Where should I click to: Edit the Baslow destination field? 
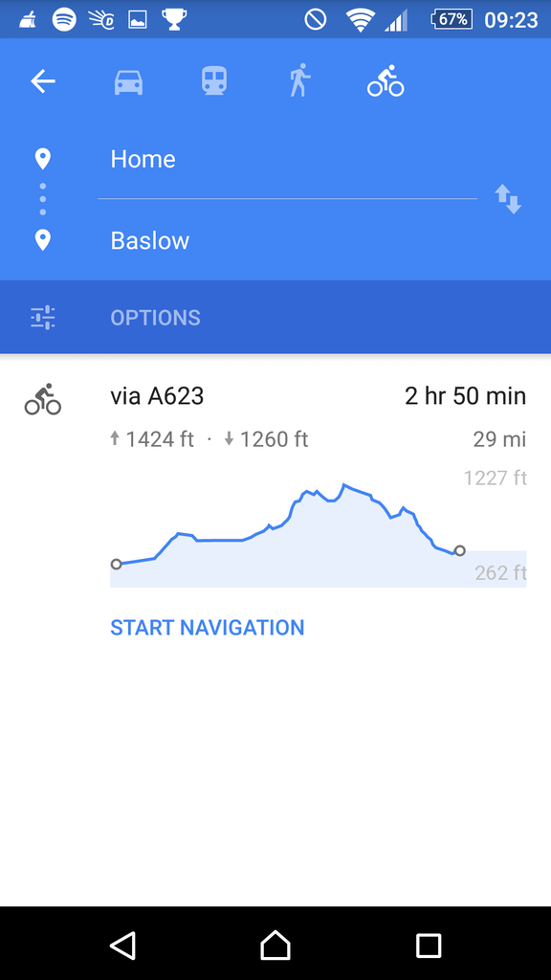[x=287, y=240]
